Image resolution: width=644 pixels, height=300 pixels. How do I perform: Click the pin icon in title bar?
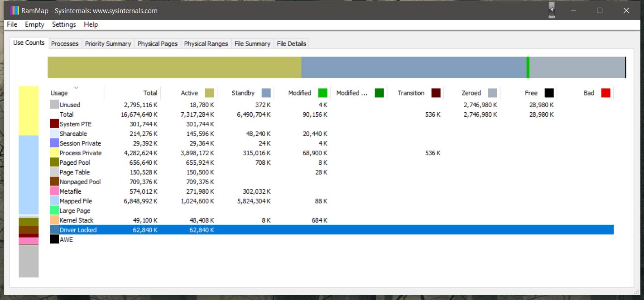[x=551, y=10]
